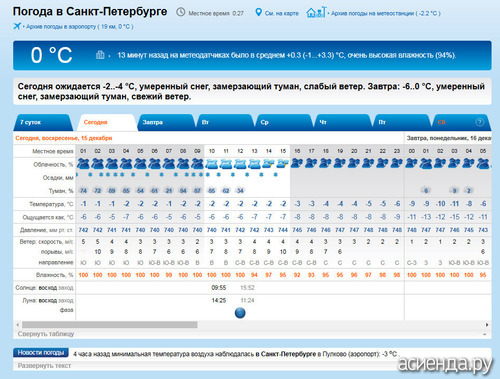Click the news text about Пулково minimum temperature
500x379 pixels.
pos(235,354)
